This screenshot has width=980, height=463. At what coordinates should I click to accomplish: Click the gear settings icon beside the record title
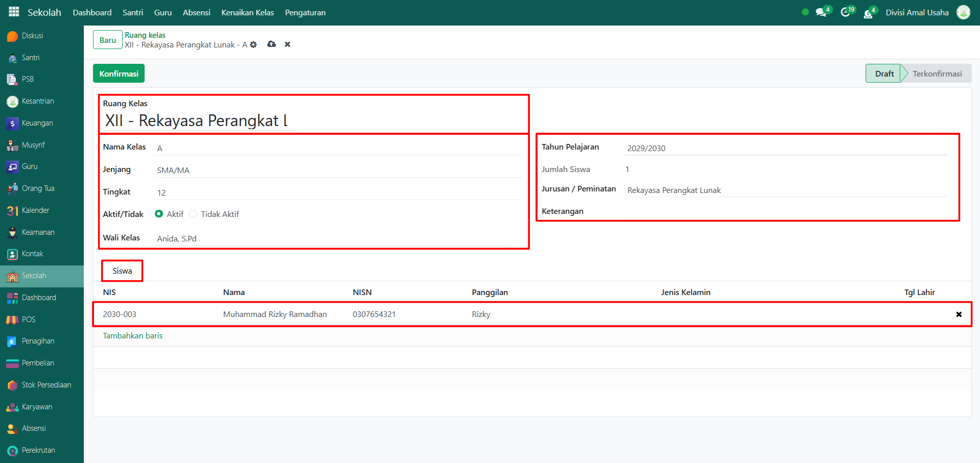[253, 45]
